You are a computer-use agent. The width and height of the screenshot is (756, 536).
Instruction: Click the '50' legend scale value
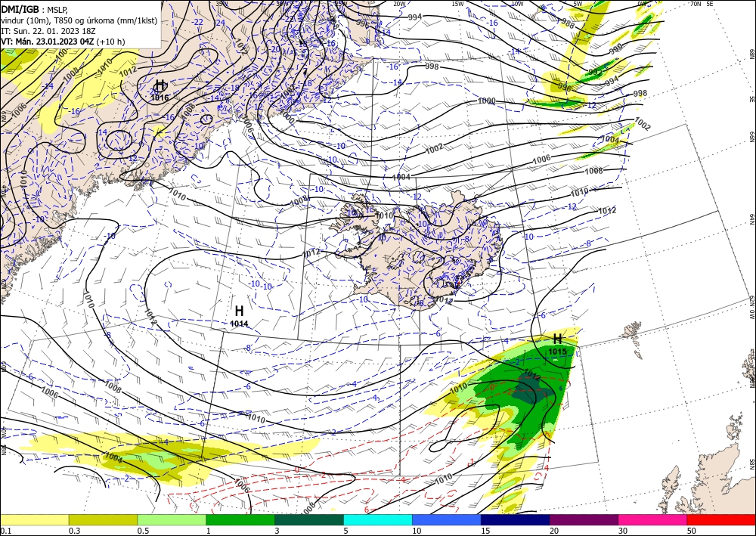pyautogui.click(x=692, y=531)
